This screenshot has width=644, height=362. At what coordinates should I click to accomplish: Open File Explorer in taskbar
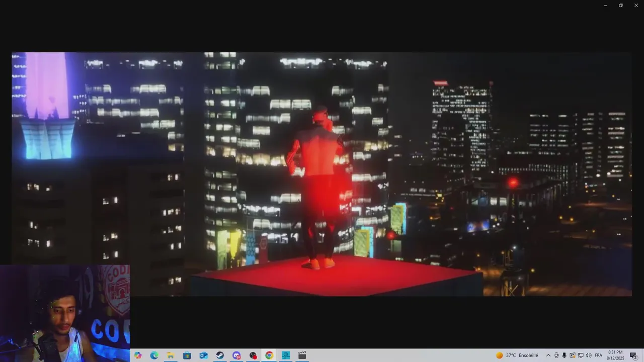(x=171, y=355)
